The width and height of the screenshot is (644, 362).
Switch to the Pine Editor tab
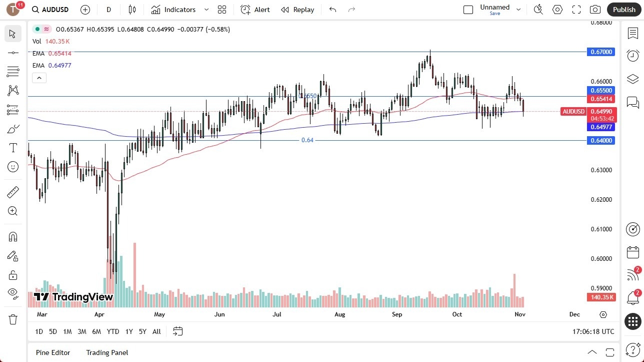tap(52, 352)
